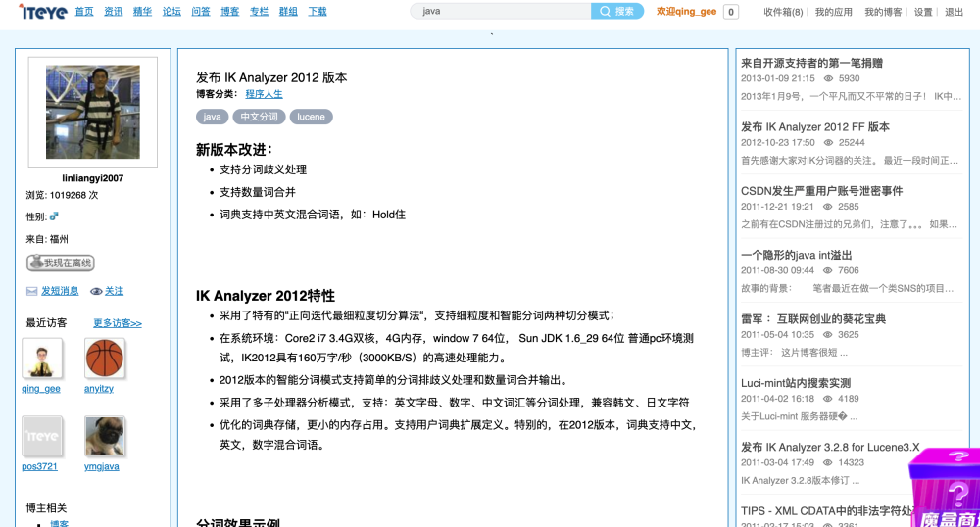
Task: Click 更多访客>> link
Action: (118, 323)
